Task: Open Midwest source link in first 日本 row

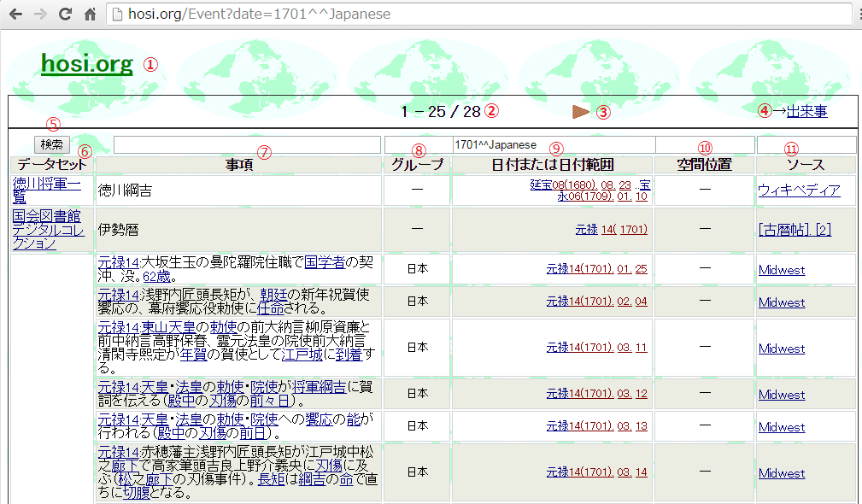Action: 781,270
